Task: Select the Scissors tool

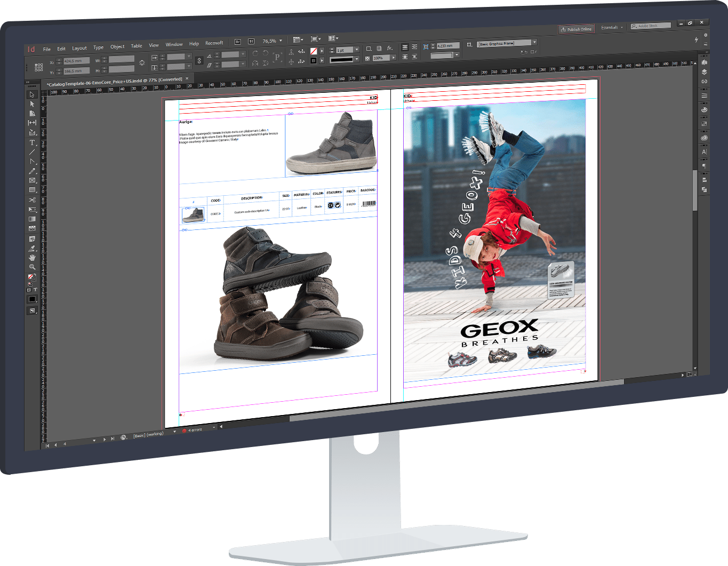Action: point(32,200)
